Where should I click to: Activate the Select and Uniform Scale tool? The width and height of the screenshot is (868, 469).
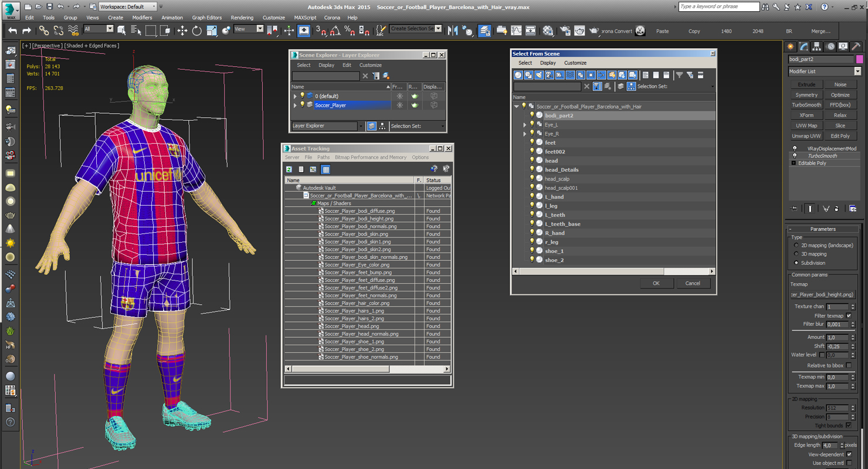coord(211,30)
